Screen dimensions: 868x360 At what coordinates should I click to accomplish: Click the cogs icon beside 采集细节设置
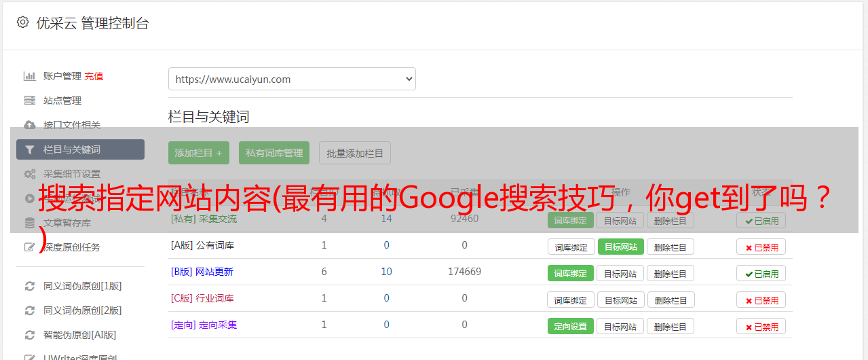(x=30, y=174)
